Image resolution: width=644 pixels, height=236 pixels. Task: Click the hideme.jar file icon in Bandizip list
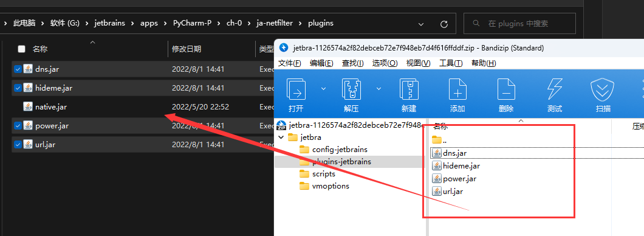point(436,166)
